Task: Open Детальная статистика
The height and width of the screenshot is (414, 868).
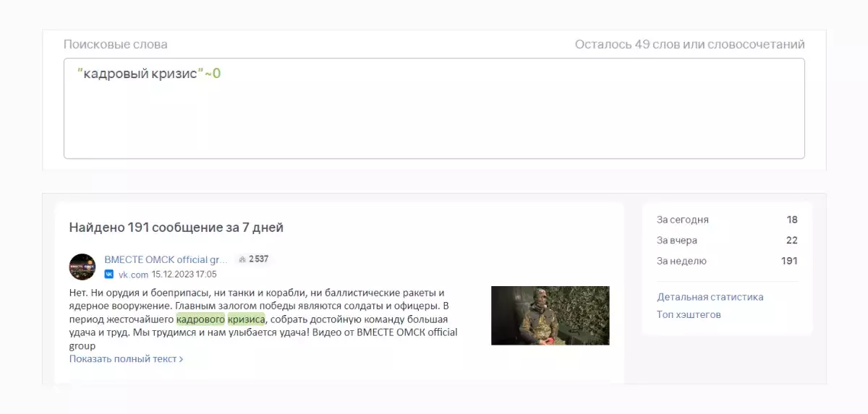Action: point(710,297)
